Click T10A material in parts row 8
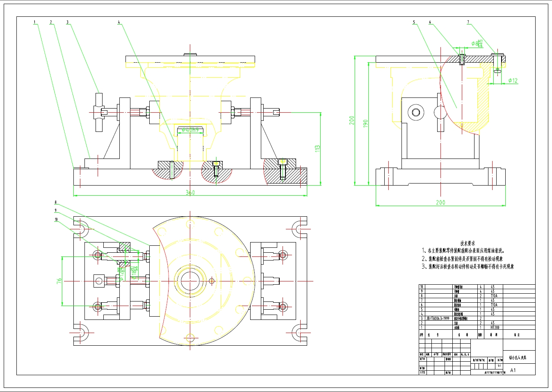552x392 pixels. [494, 296]
